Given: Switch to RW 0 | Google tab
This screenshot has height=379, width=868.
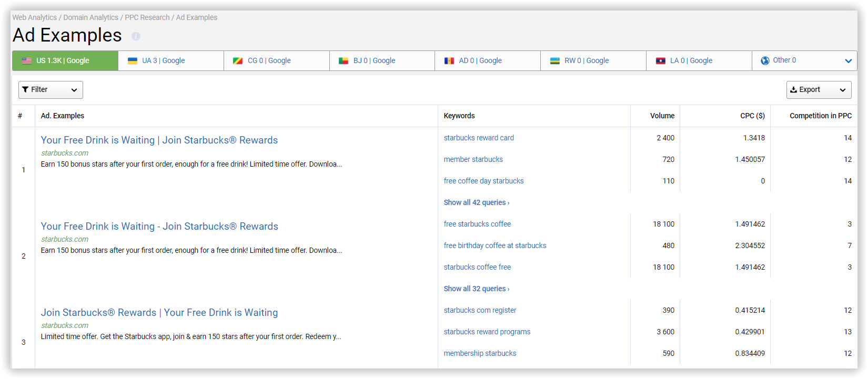Looking at the screenshot, I should click(x=593, y=61).
